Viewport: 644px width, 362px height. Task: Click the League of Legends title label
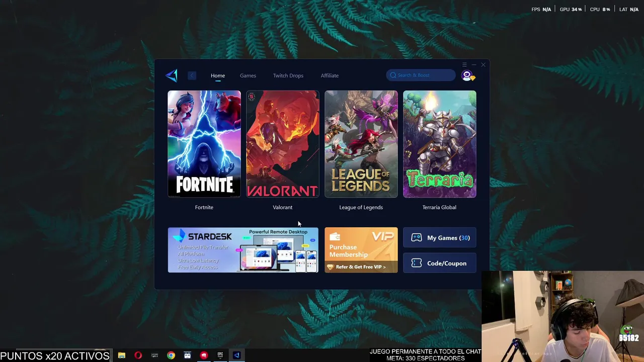click(361, 207)
